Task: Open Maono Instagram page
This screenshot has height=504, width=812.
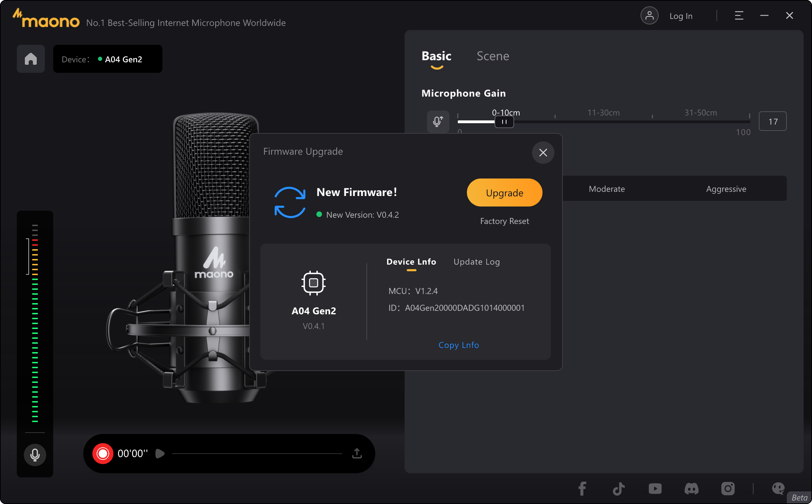Action: [728, 489]
